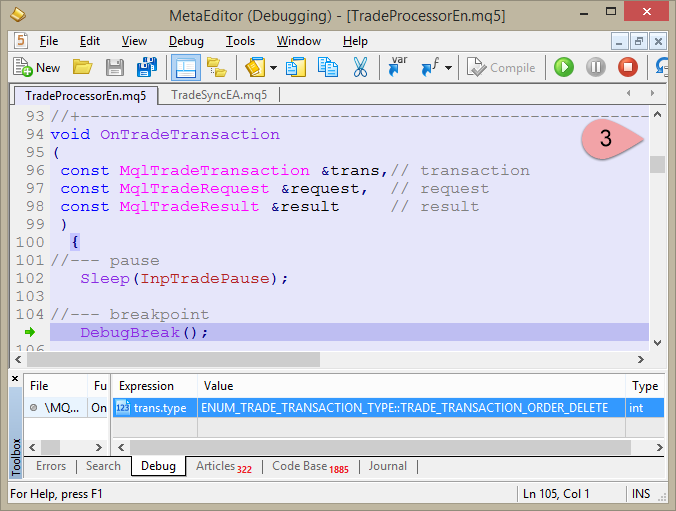The image size is (676, 511).
Task: Open the Window menu
Action: tap(299, 41)
